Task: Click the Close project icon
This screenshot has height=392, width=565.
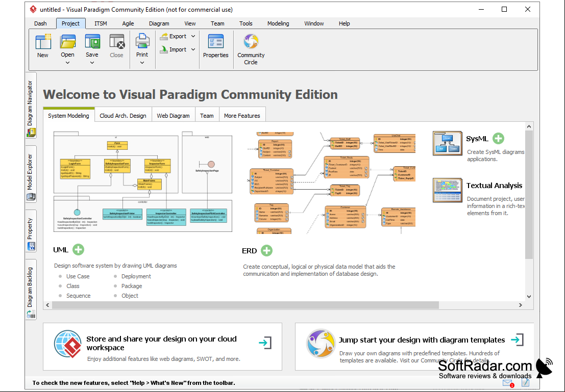Action: point(117,41)
